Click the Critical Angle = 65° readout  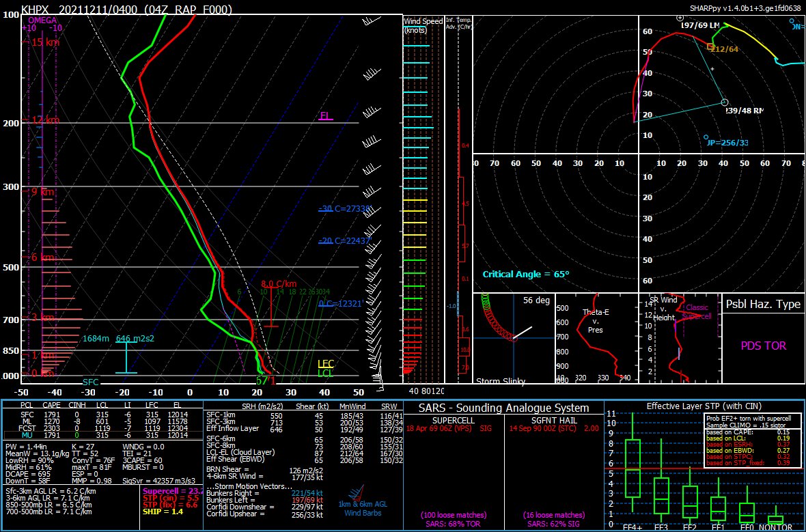(x=526, y=274)
